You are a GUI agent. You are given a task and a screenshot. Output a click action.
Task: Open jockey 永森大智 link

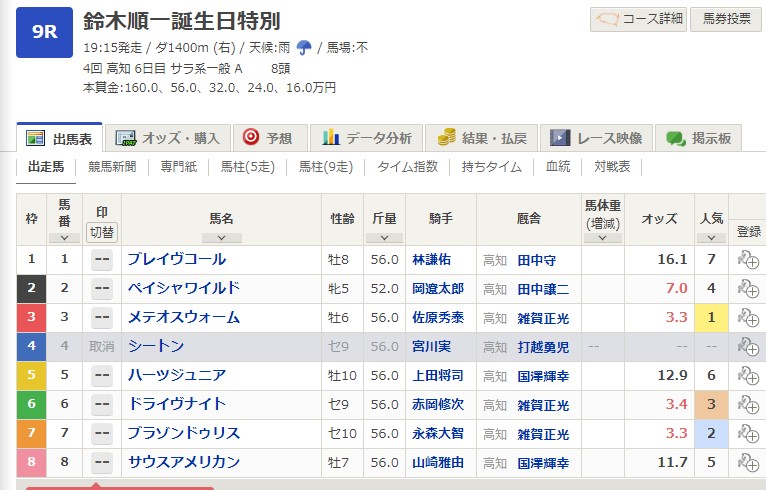[438, 434]
